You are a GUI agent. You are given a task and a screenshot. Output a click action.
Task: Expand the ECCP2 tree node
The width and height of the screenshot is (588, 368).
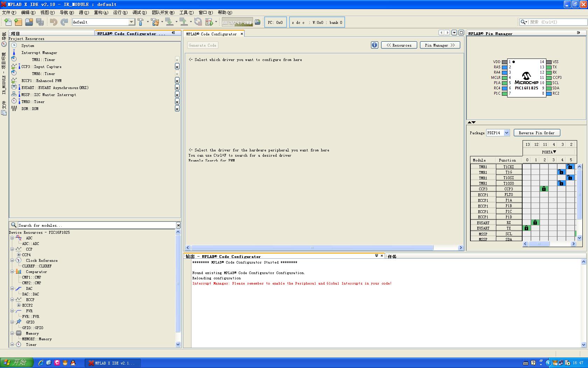(19, 305)
